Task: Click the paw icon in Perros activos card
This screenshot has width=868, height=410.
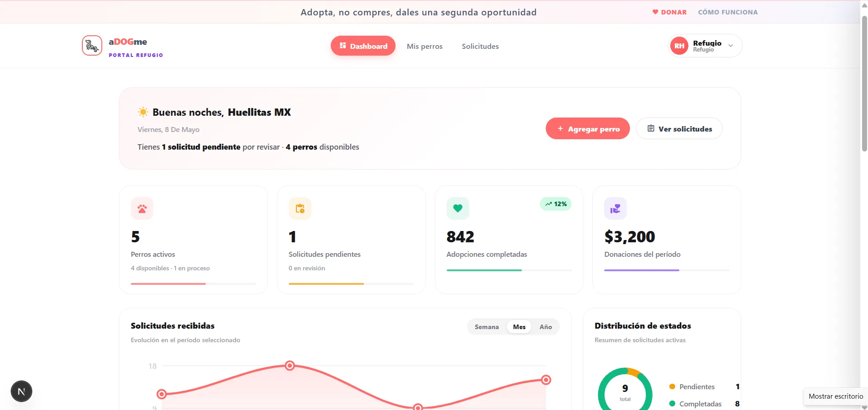Action: coord(142,208)
